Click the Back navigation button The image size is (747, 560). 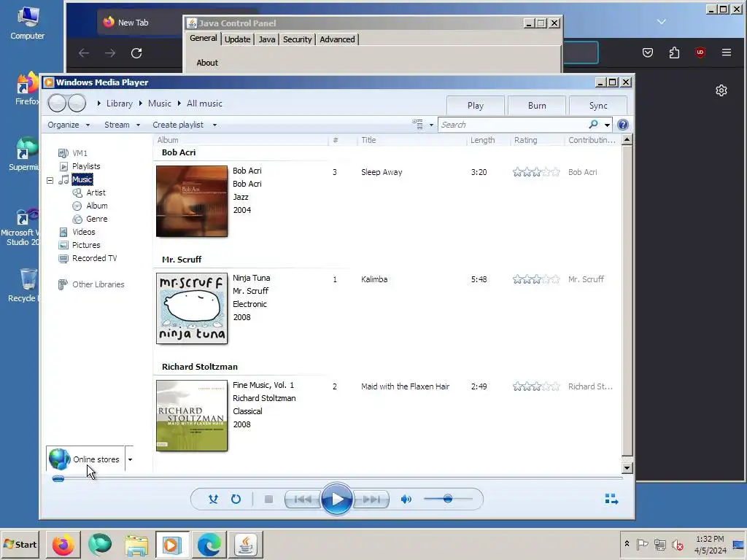[57, 104]
